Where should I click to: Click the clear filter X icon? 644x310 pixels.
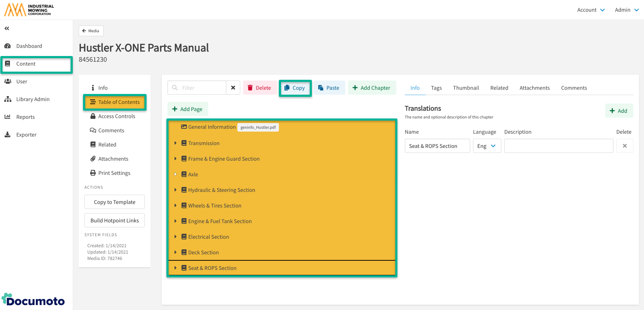tap(233, 88)
